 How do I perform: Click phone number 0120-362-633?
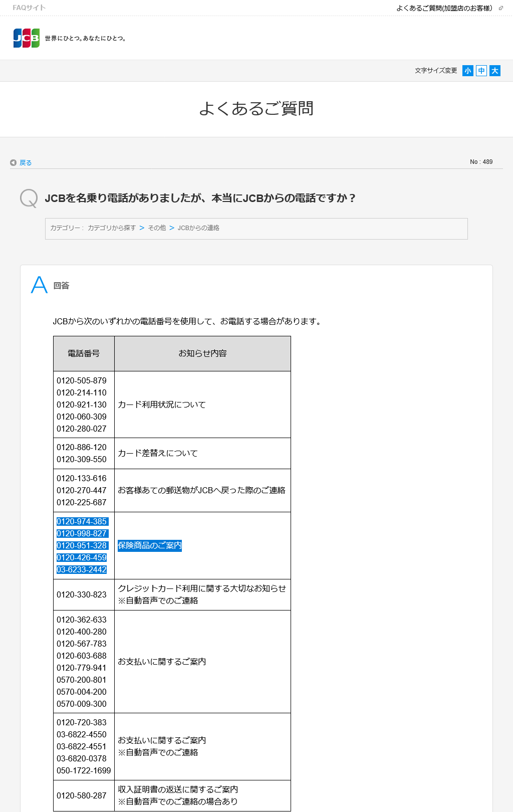coord(82,620)
